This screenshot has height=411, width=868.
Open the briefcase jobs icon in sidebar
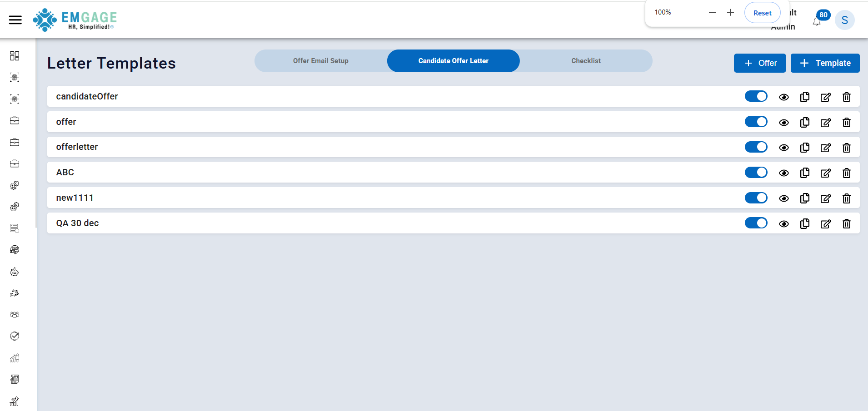coord(15,120)
